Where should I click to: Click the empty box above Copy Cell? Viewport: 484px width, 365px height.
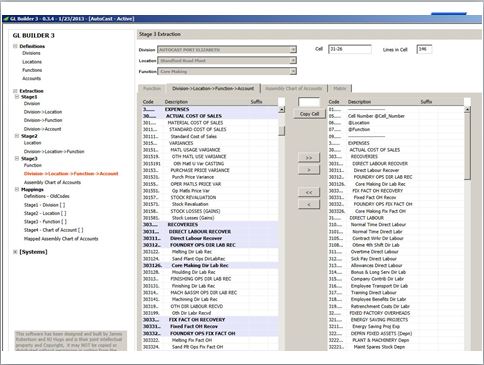pyautogui.click(x=309, y=102)
